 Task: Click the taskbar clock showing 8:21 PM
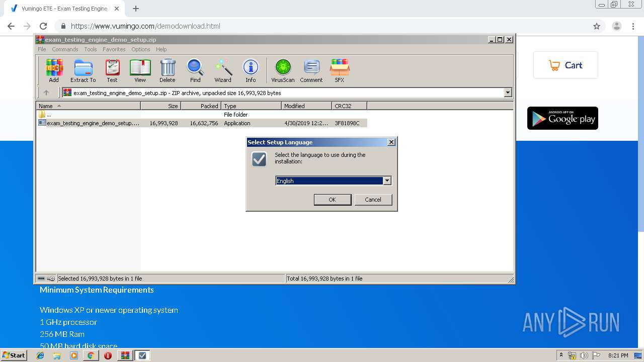[x=618, y=355]
